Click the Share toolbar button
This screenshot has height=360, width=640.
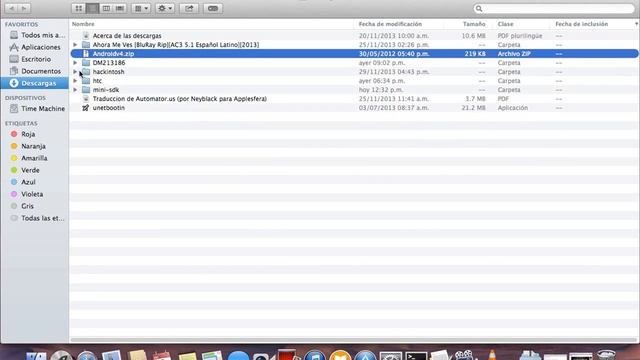(189, 8)
